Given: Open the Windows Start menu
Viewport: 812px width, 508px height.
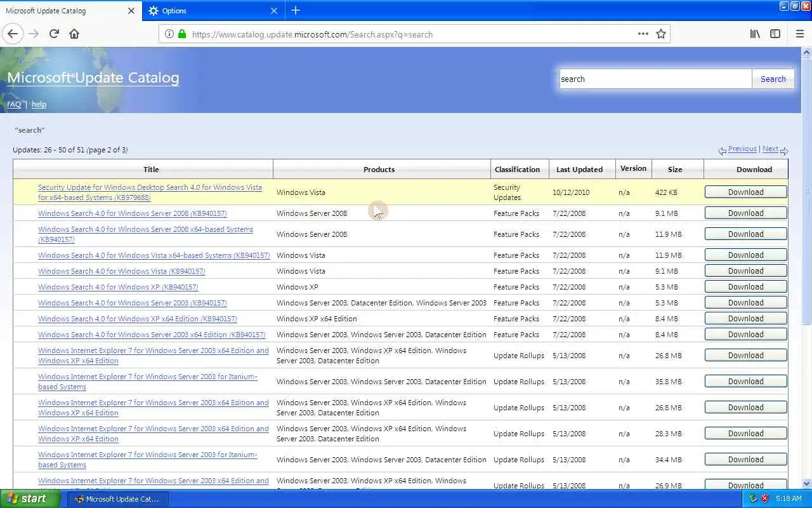Looking at the screenshot, I should tap(30, 498).
